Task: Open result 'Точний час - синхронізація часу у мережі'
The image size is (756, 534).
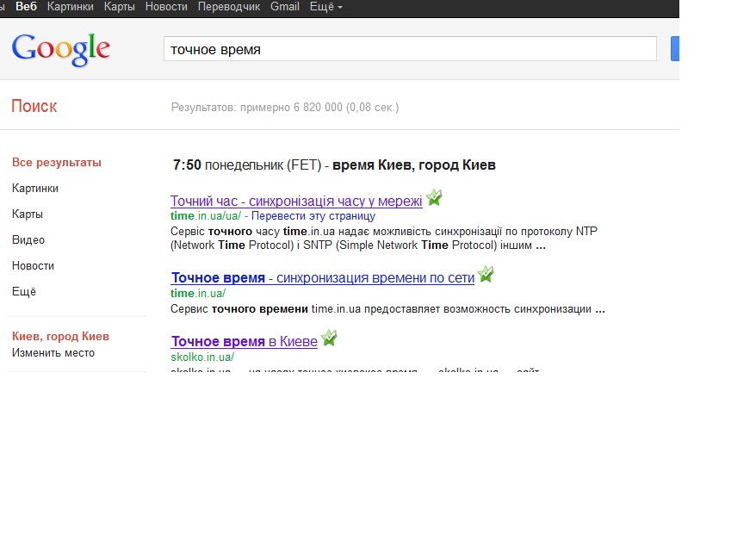Action: 296,201
